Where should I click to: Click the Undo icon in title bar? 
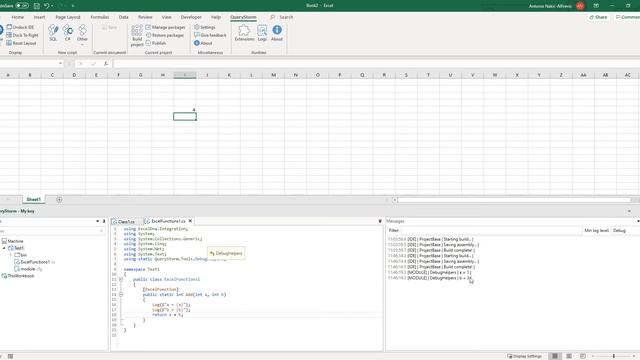tap(47, 6)
